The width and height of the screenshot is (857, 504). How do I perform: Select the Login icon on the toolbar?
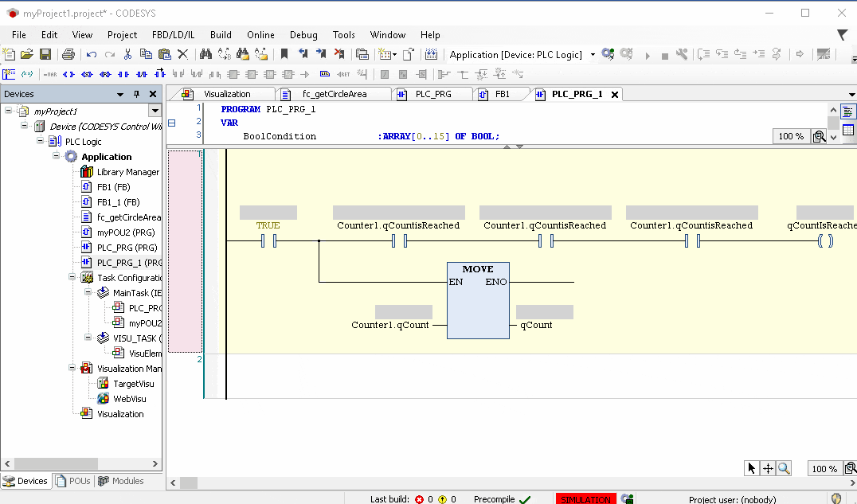coord(608,54)
